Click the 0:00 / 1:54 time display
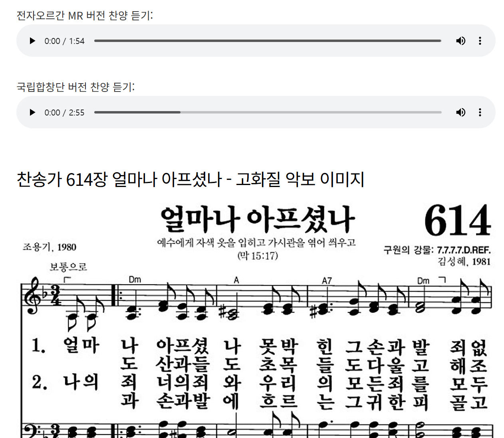504x438 pixels. pyautogui.click(x=64, y=41)
